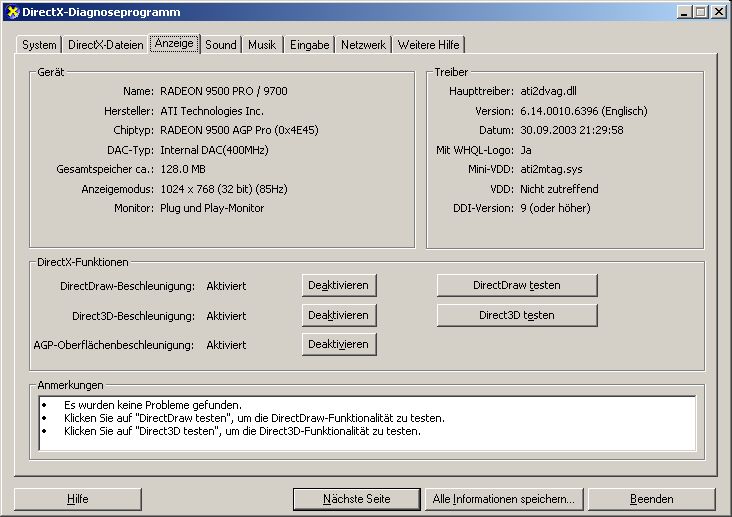Go to Nächste Seite
This screenshot has width=732, height=517.
356,499
